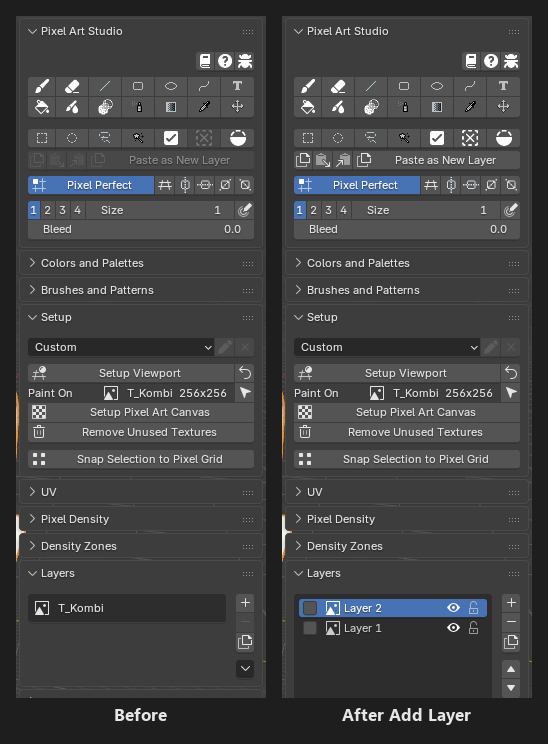This screenshot has width=548, height=744.
Task: Select the Line tool in Before panel
Action: coord(105,86)
